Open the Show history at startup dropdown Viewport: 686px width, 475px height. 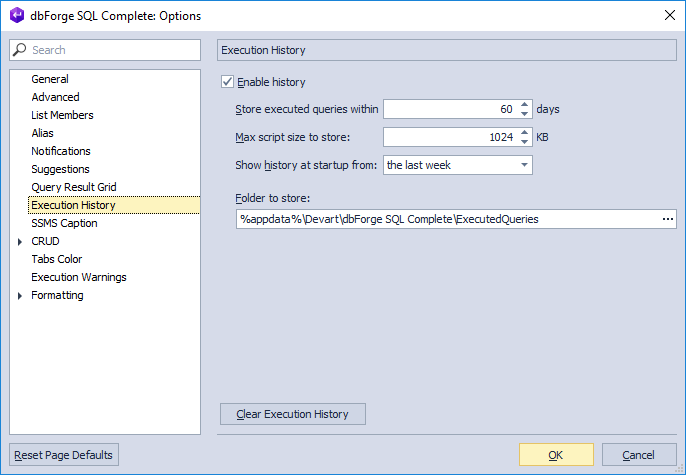click(524, 165)
